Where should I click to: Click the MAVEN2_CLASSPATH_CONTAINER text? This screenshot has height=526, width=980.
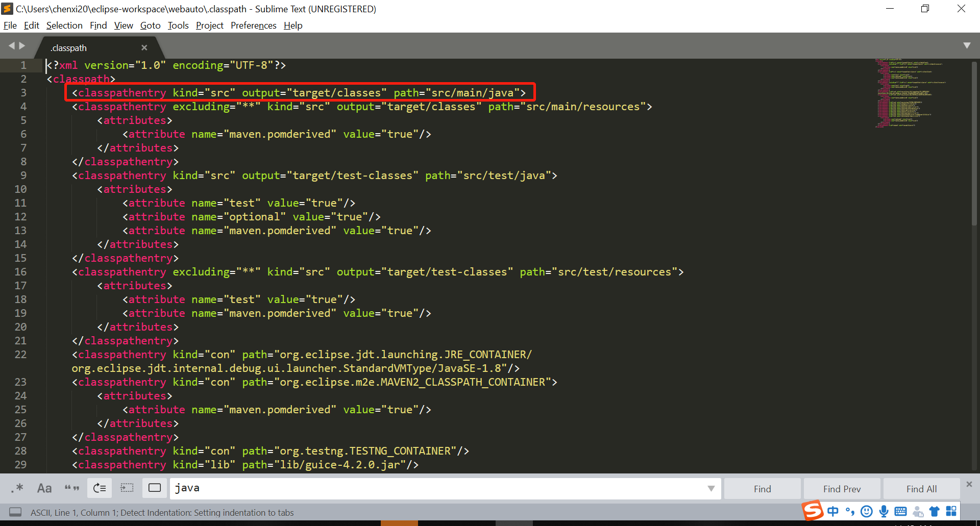tap(463, 382)
